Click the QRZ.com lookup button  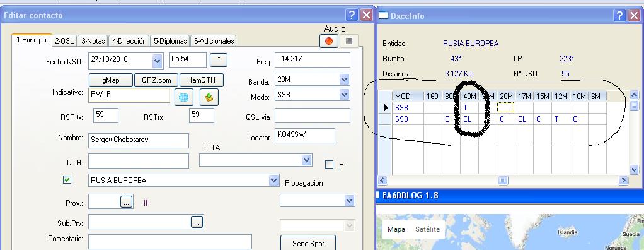(156, 80)
